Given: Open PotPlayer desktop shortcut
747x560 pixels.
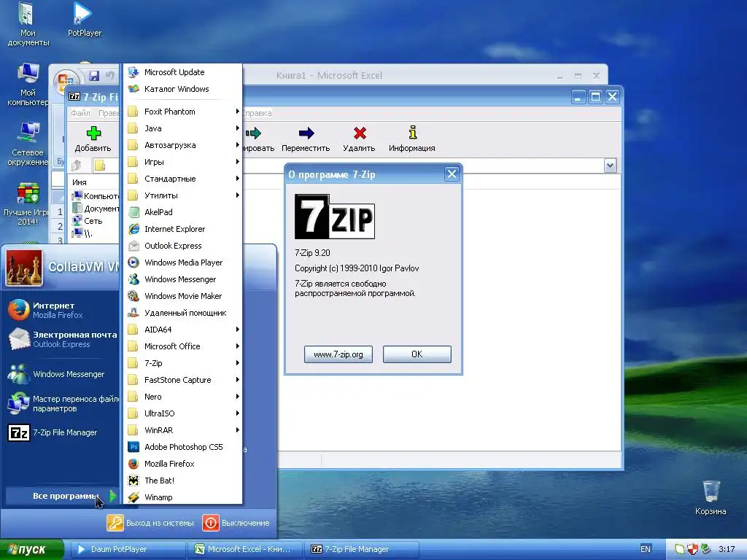Looking at the screenshot, I should click(85, 20).
